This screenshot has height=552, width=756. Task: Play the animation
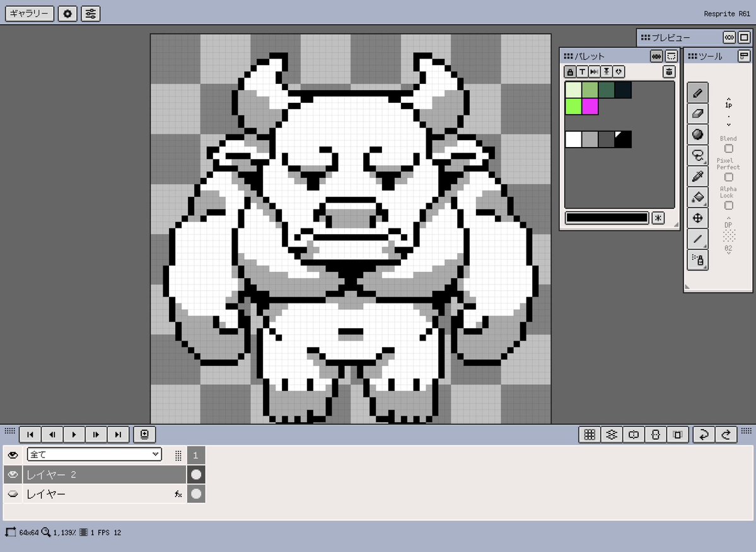click(74, 434)
